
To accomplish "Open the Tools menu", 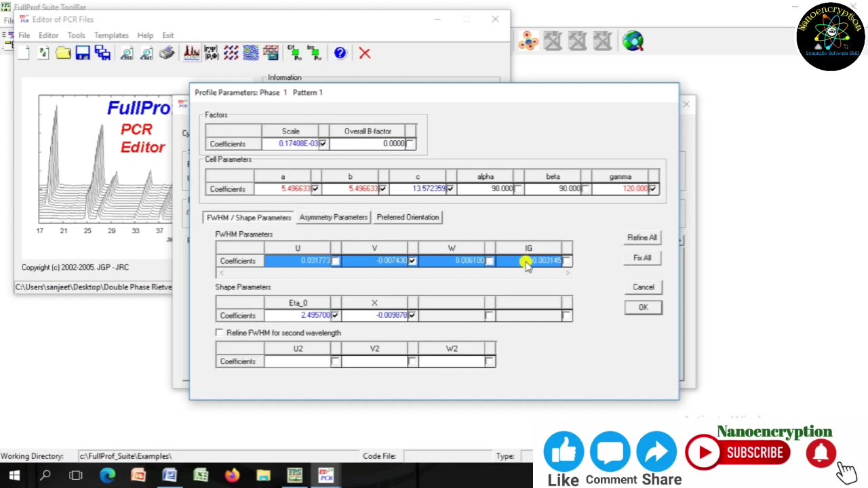I will point(76,35).
